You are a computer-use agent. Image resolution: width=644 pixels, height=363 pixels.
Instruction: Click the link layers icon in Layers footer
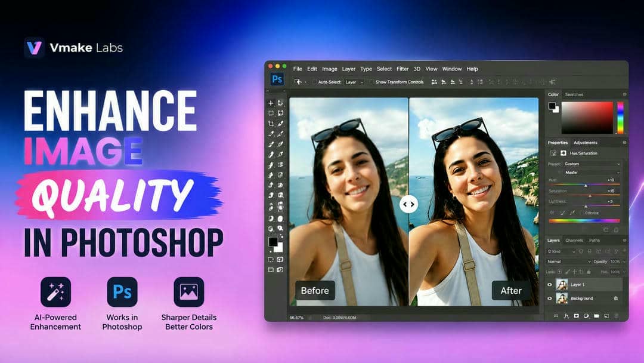[556, 316]
